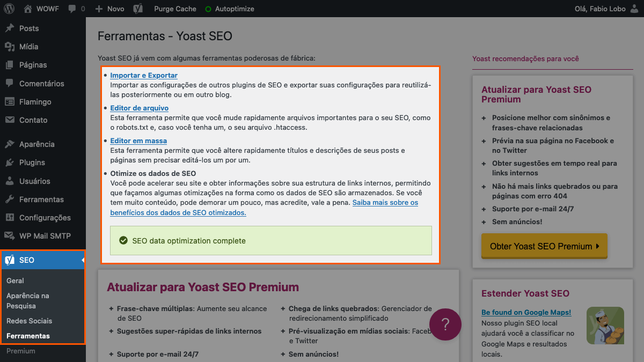Screen dimensions: 644x362
Task: Click the Flamingo icon in sidebar
Action: click(10, 101)
